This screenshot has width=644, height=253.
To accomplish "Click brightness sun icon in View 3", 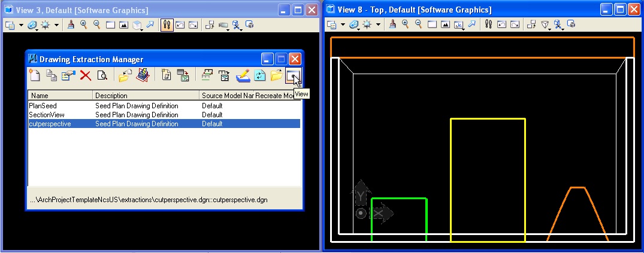I will [x=45, y=25].
